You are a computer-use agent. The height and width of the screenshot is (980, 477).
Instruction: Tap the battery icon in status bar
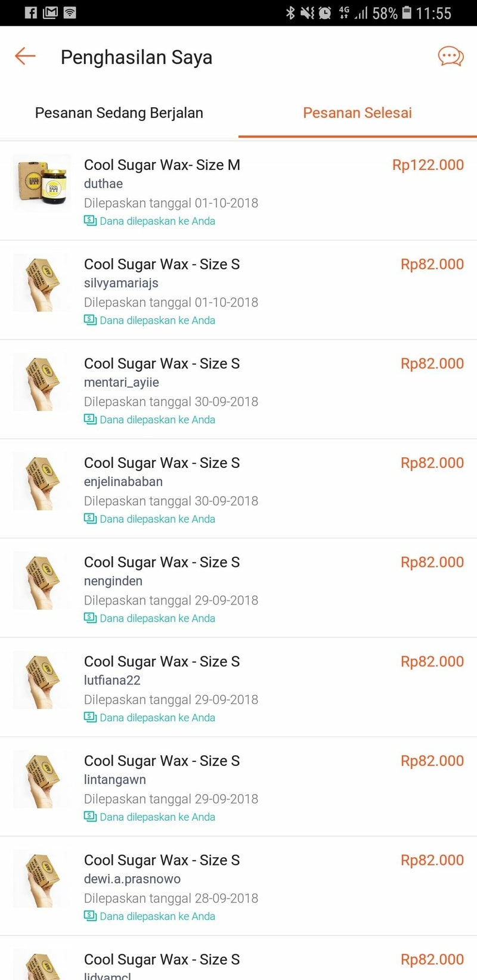click(407, 13)
